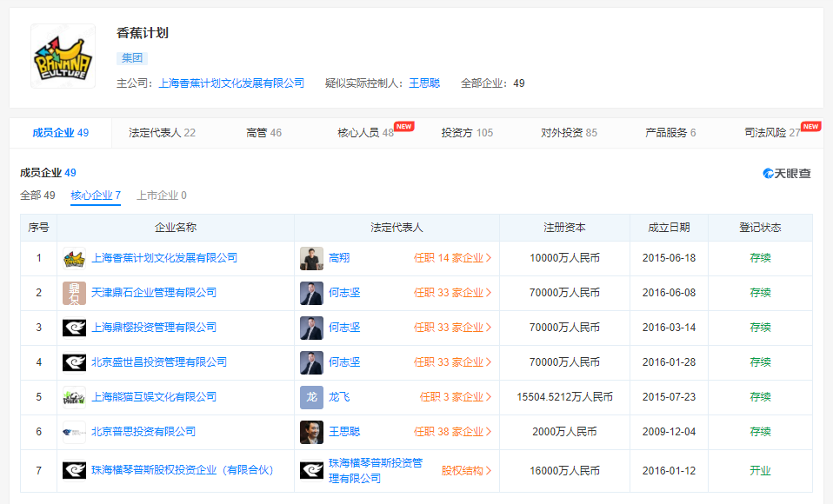Image resolution: width=833 pixels, height=504 pixels.
Task: Click 高翔's avatar photo
Action: tap(311, 259)
